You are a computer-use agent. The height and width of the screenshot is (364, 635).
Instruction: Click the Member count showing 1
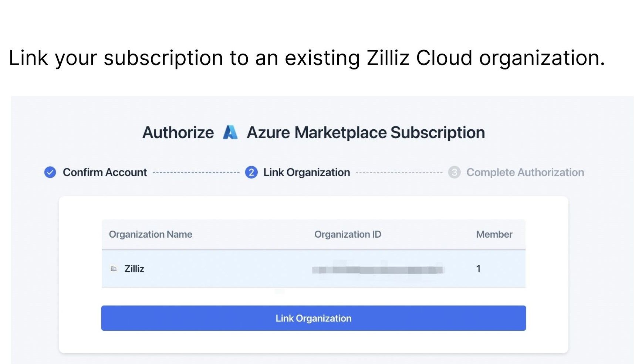click(x=479, y=269)
